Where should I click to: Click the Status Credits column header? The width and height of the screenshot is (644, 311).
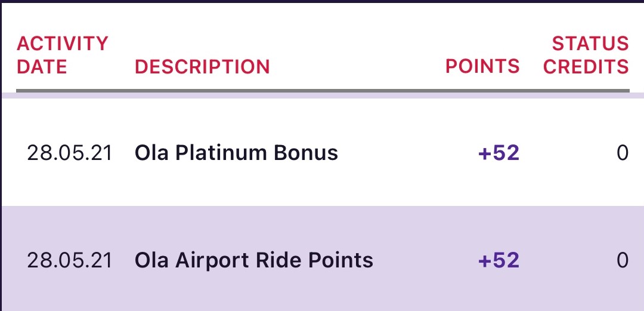[586, 55]
